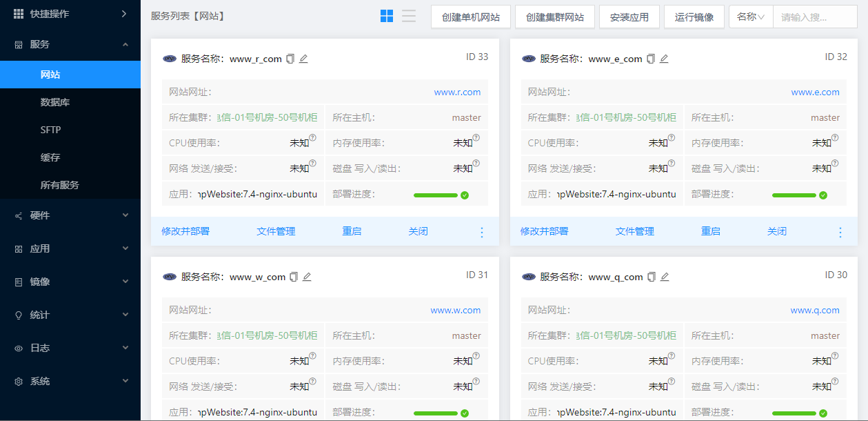Expand the 硬件 sidebar menu
This screenshot has height=421, width=868.
(x=70, y=215)
